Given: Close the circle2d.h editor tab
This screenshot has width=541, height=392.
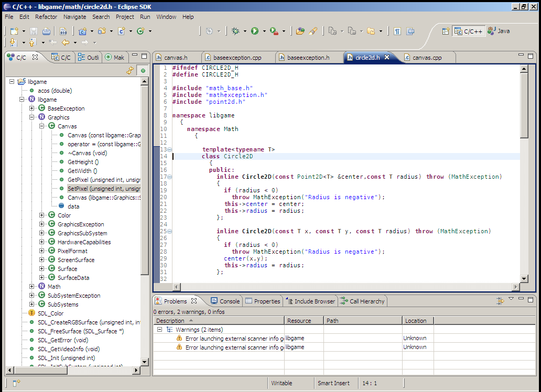Looking at the screenshot, I should 387,57.
